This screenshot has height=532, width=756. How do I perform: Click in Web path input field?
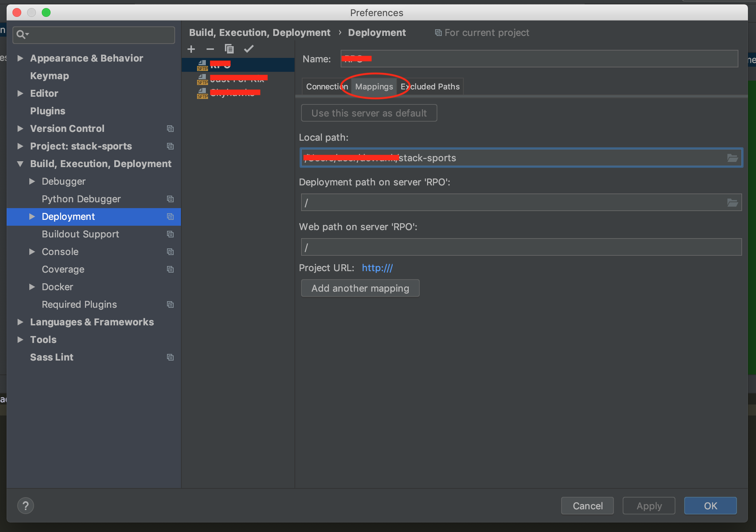coord(521,247)
